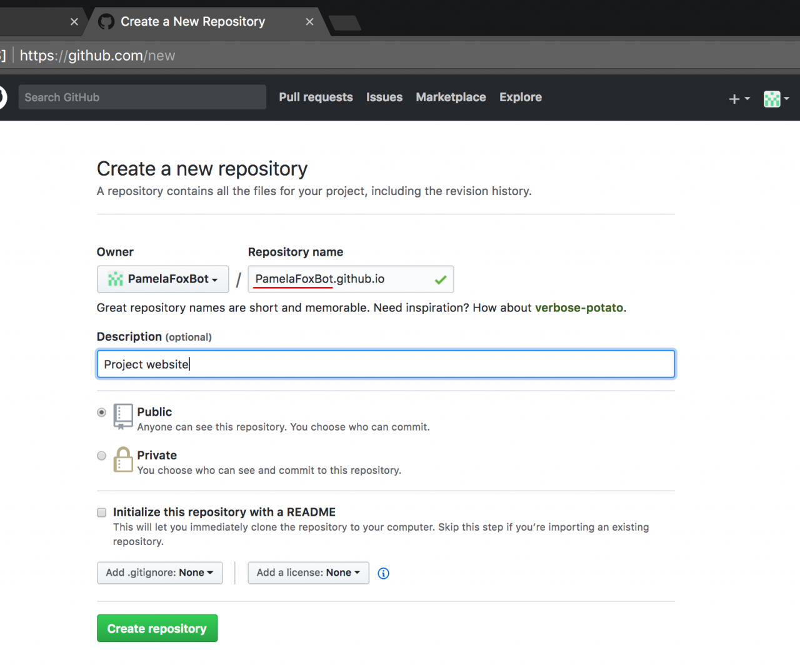Close the Create a New Repository tab

(309, 22)
